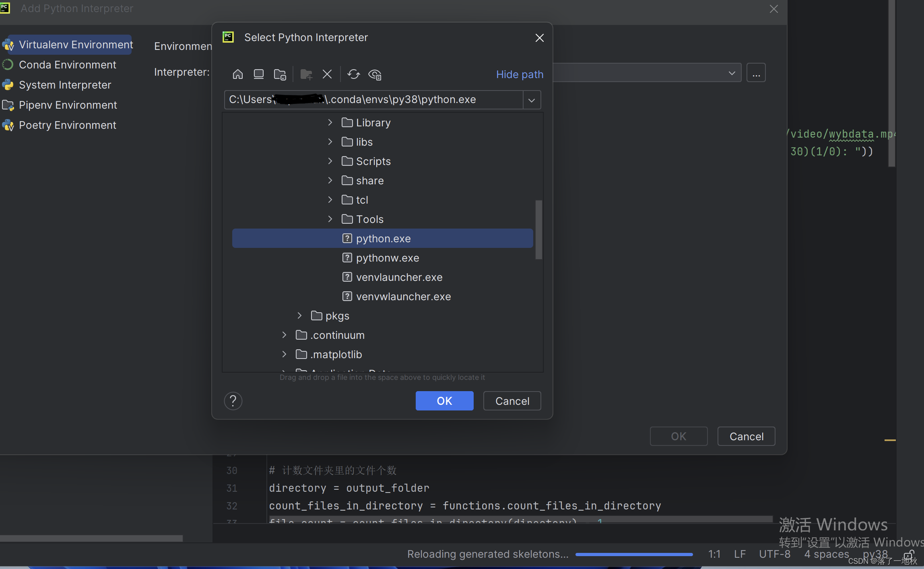Click the Hide path link
The width and height of the screenshot is (924, 569).
[x=520, y=74]
